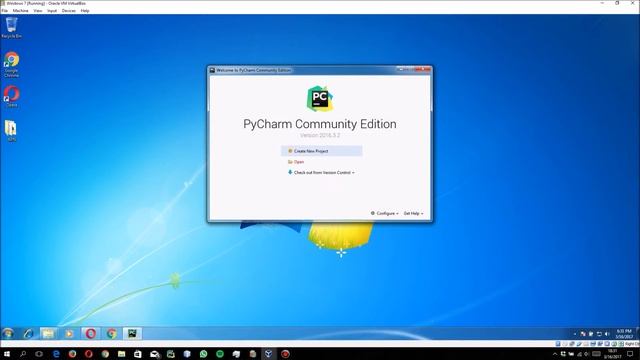Viewport: 640px width, 360px height.
Task: Show hidden icons in host system tray
Action: coord(554,354)
